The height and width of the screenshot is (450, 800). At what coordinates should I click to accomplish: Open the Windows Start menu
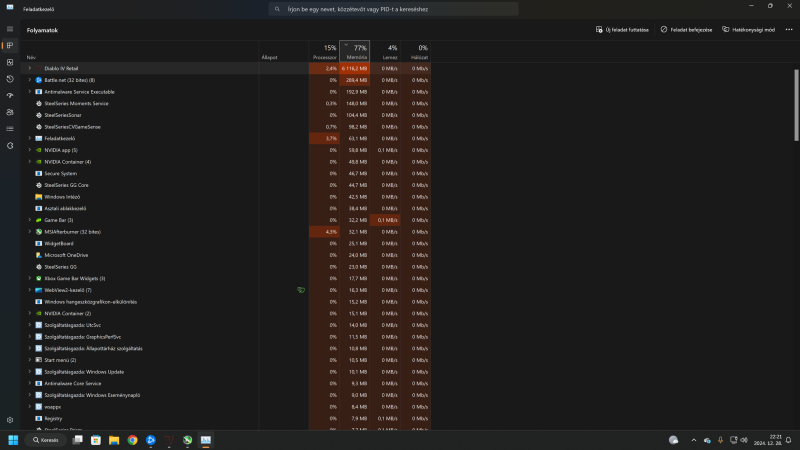pyautogui.click(x=13, y=440)
